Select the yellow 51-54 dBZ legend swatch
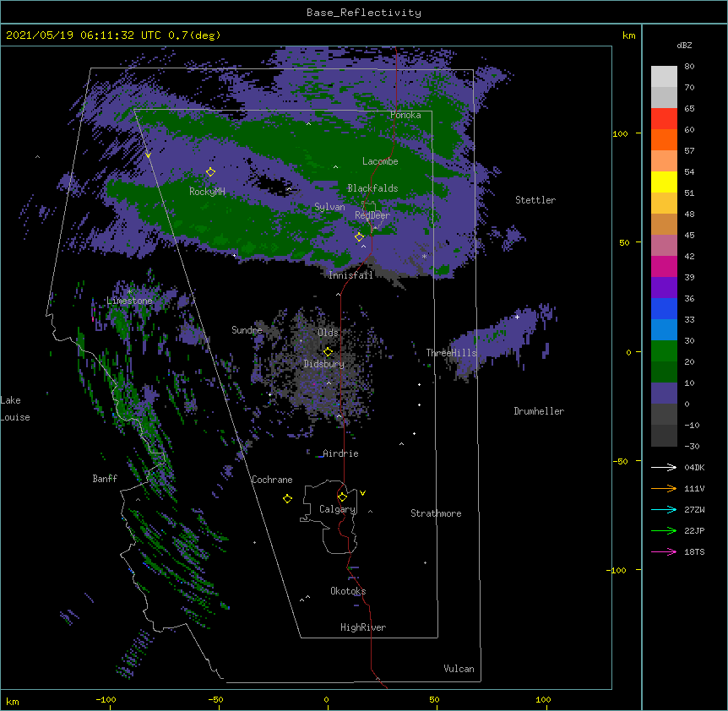Viewport: 728px width, 711px height. click(x=664, y=182)
